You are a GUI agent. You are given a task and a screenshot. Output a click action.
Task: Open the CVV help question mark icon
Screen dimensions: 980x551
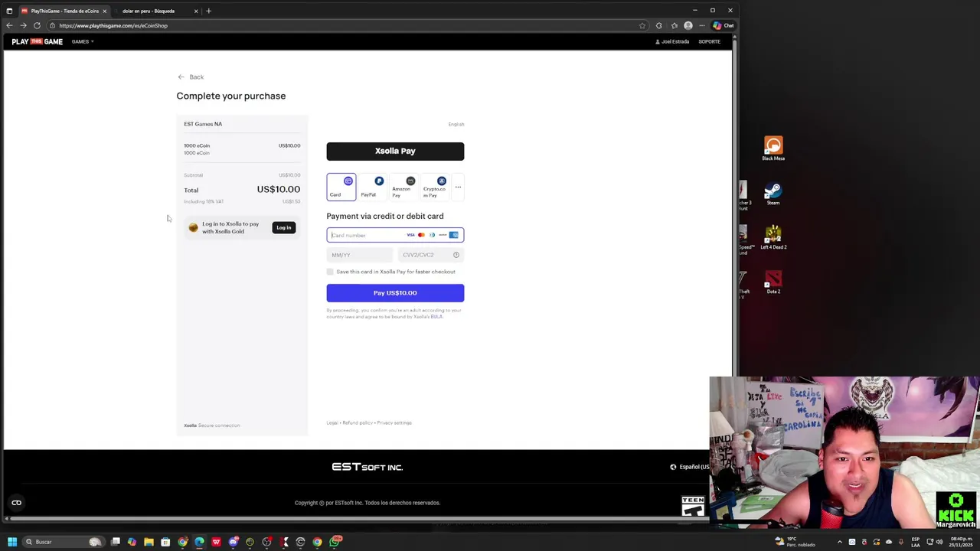click(x=456, y=255)
